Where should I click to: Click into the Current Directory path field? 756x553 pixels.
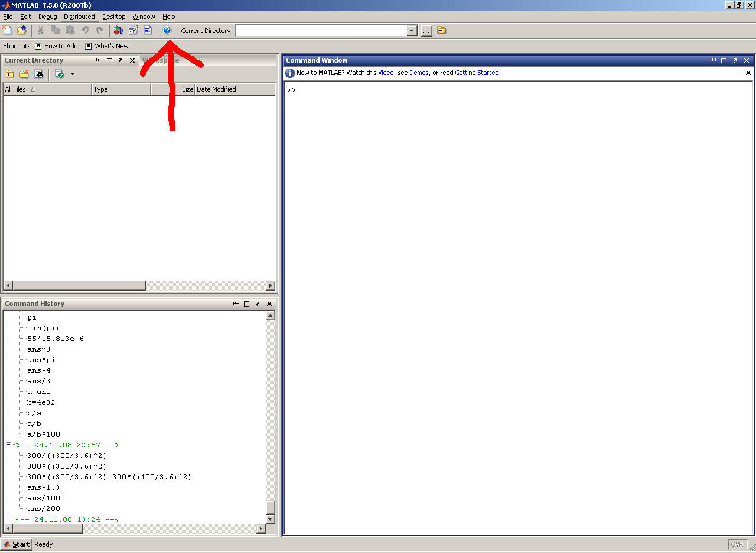click(321, 31)
